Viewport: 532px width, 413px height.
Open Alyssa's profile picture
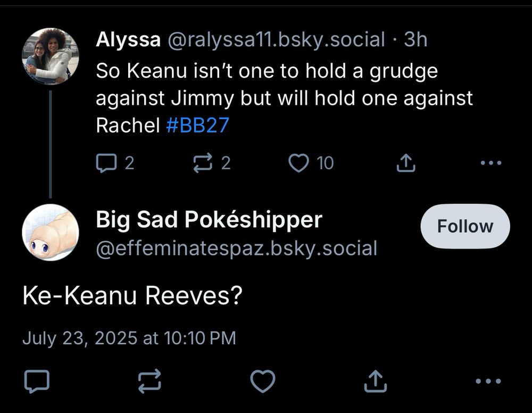[x=50, y=56]
